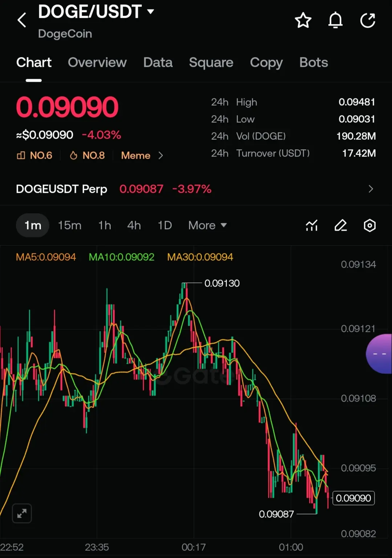Select the drawing pencil tool
This screenshot has height=558, width=392.
tap(341, 225)
